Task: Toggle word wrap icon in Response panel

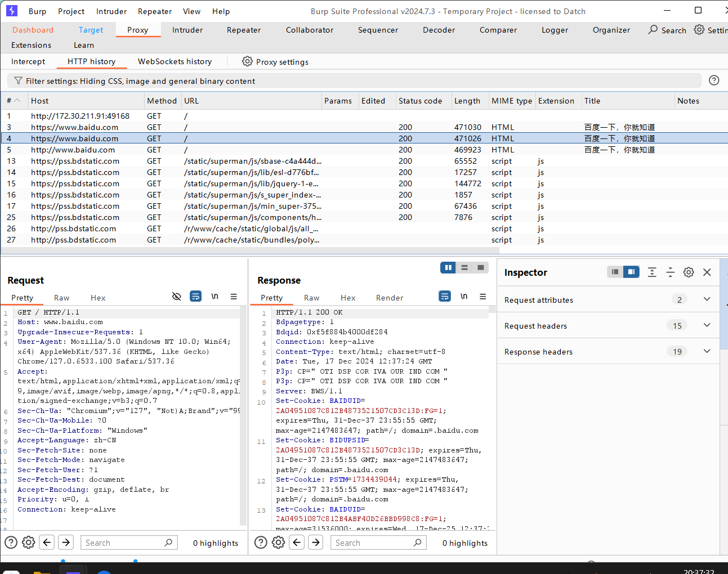Action: click(x=445, y=296)
